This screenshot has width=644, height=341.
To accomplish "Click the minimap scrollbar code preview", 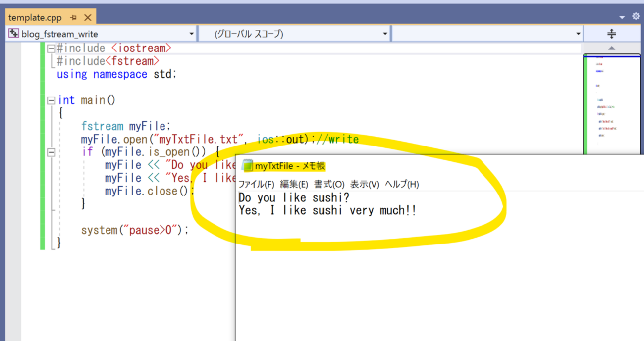I will coord(611,99).
